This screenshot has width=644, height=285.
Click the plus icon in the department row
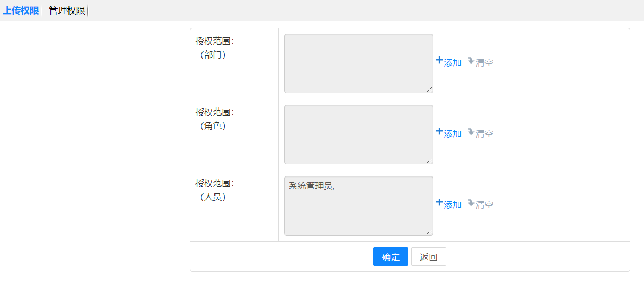(x=439, y=61)
